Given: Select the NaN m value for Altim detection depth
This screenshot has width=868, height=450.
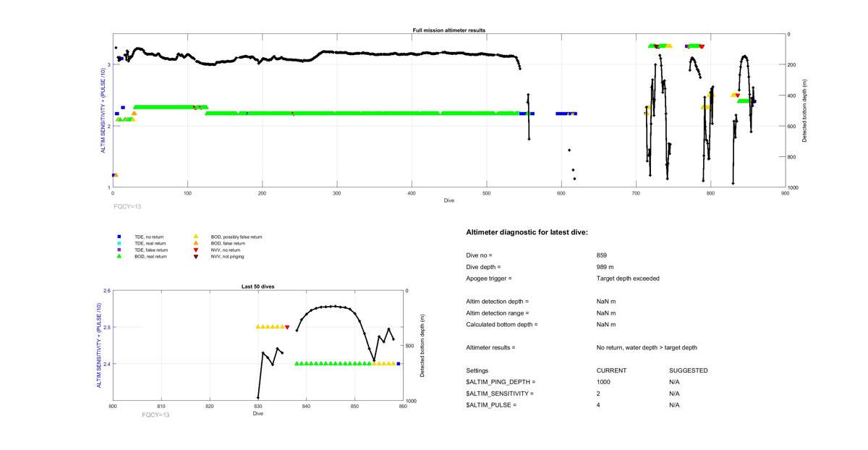Looking at the screenshot, I should point(606,302).
